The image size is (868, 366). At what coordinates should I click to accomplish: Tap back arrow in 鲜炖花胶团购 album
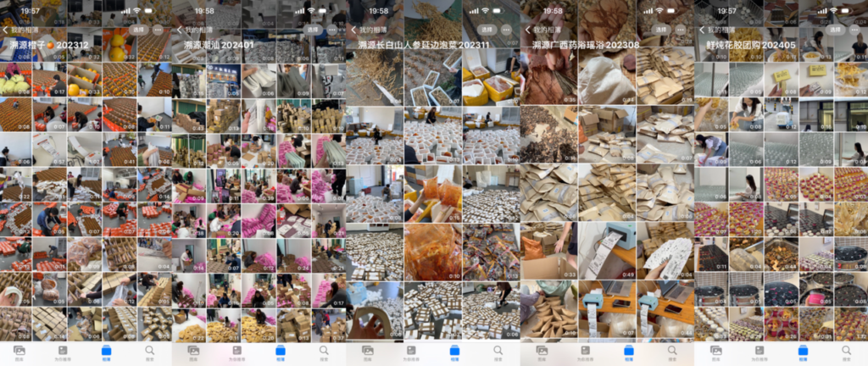(x=699, y=30)
